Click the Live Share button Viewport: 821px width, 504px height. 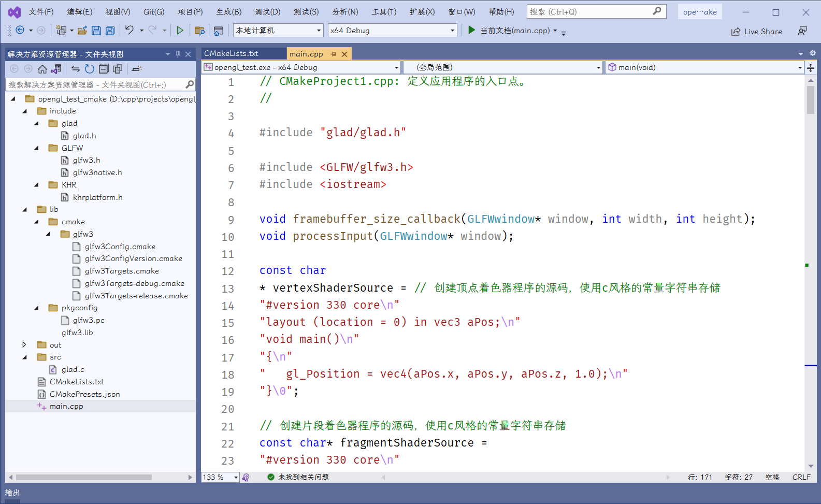(x=757, y=32)
